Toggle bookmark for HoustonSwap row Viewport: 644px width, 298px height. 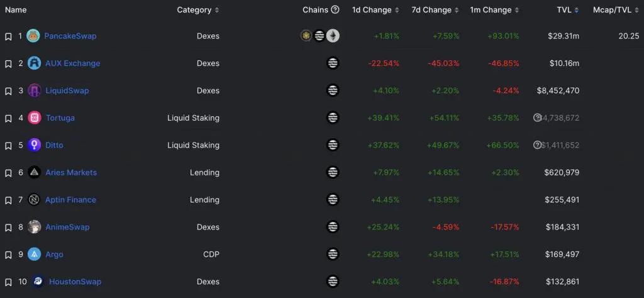coord(8,282)
